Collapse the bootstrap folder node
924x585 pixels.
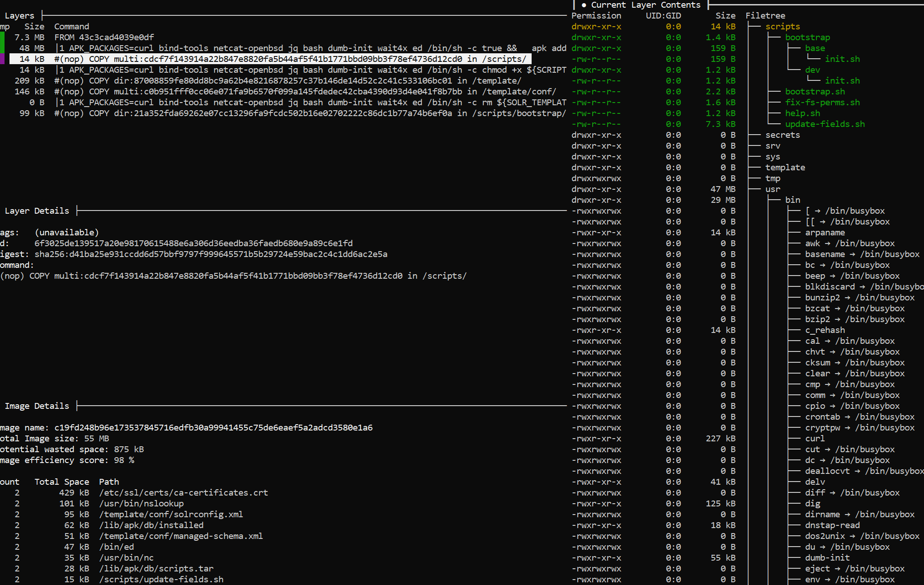[807, 37]
